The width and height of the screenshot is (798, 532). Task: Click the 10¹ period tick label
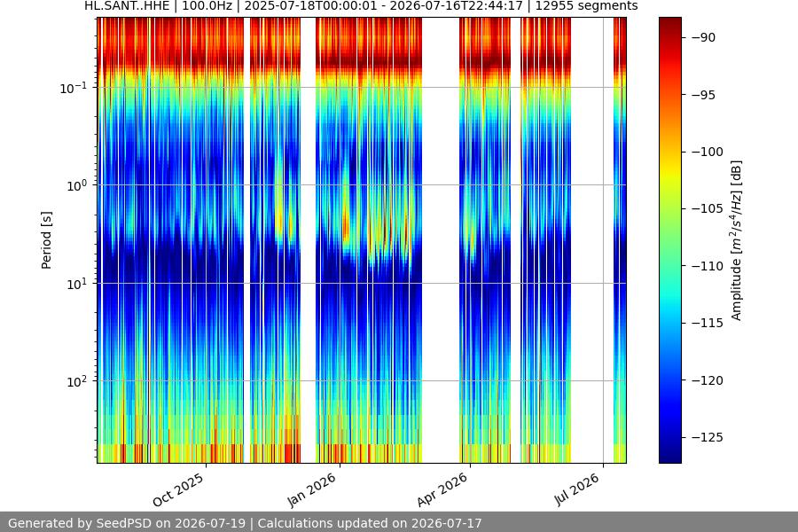coord(76,284)
